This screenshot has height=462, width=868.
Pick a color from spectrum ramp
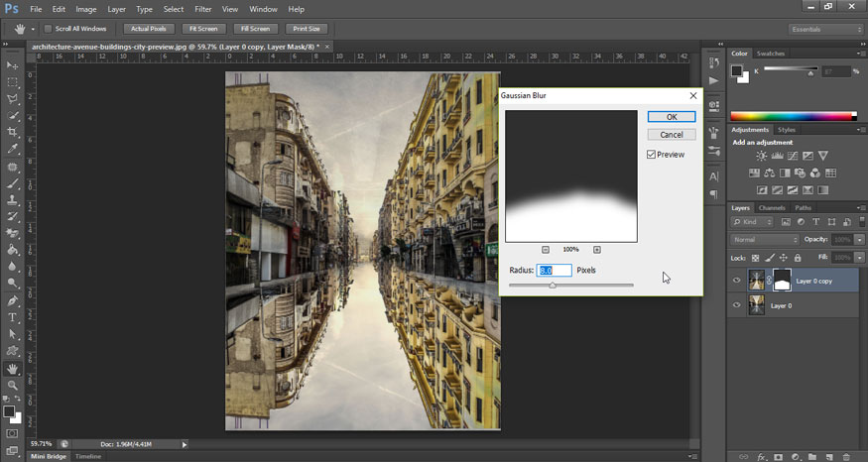click(x=794, y=116)
